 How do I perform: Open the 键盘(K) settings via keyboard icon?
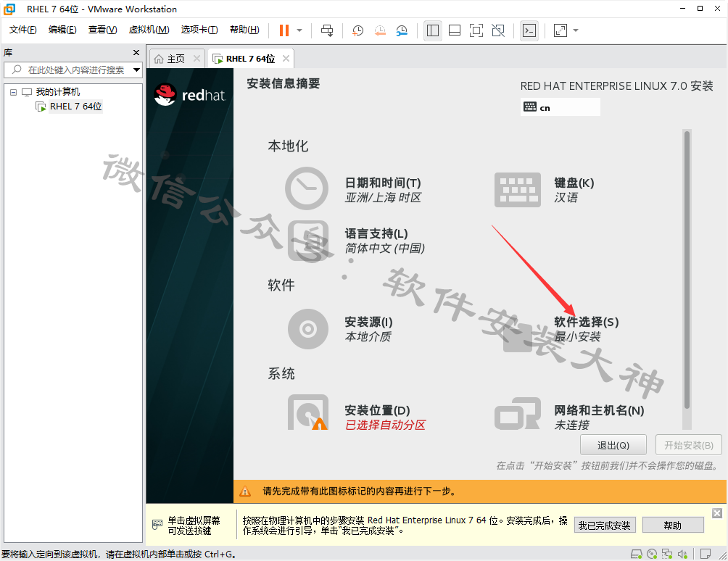pos(517,189)
